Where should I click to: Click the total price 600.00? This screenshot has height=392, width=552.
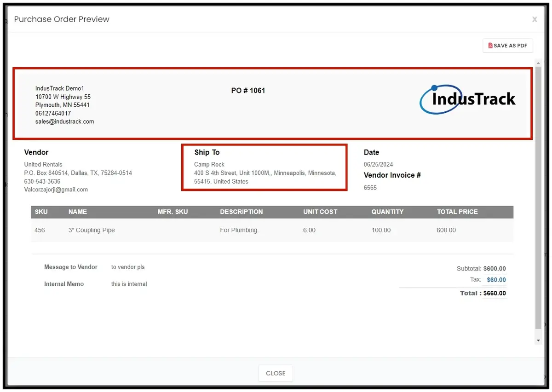446,230
